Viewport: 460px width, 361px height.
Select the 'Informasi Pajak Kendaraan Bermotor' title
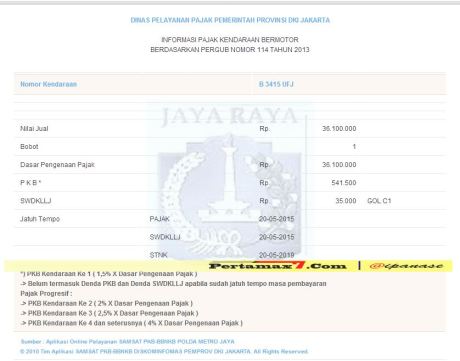[x=230, y=40]
